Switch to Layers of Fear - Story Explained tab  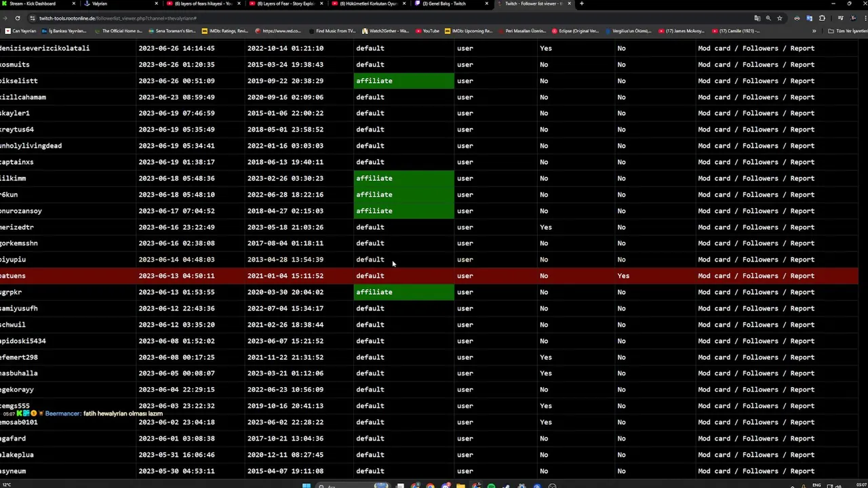(285, 3)
